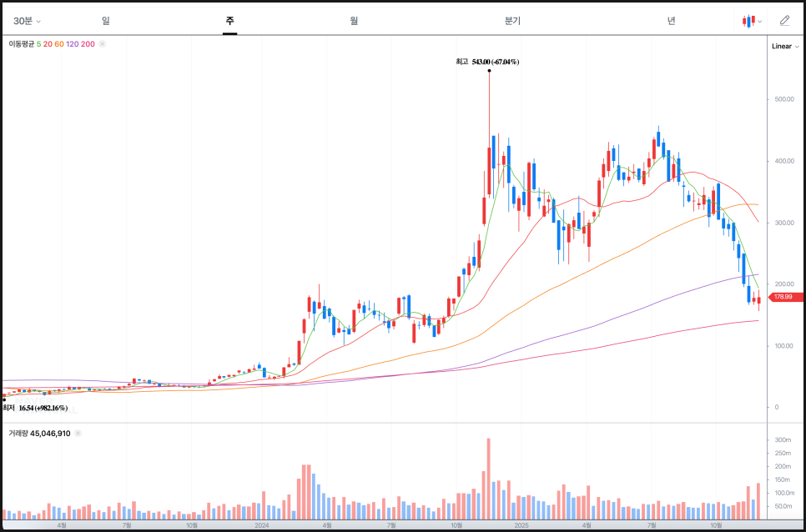The width and height of the screenshot is (806, 532).
Task: Switch to the 월 (monthly) tab
Action: pyautogui.click(x=355, y=21)
